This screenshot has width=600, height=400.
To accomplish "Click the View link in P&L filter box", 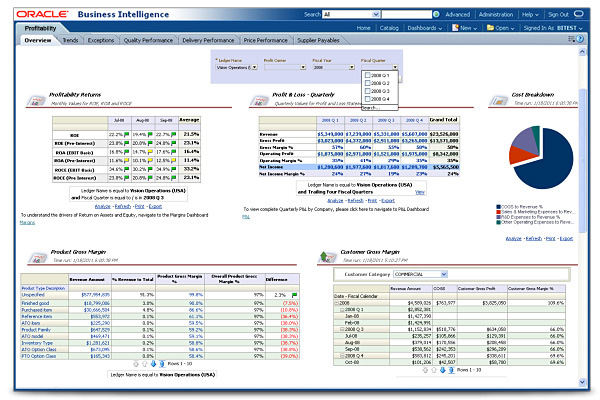I will click(x=420, y=192).
